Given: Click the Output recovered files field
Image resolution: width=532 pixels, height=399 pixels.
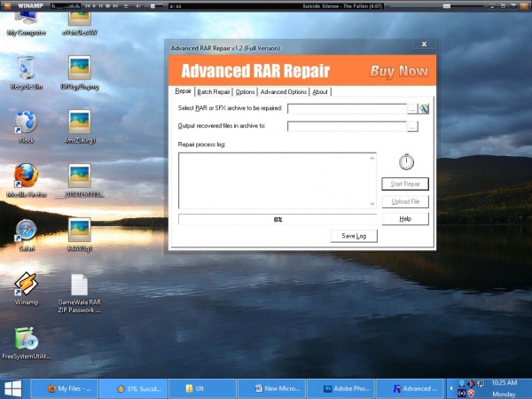Looking at the screenshot, I should (x=347, y=127).
